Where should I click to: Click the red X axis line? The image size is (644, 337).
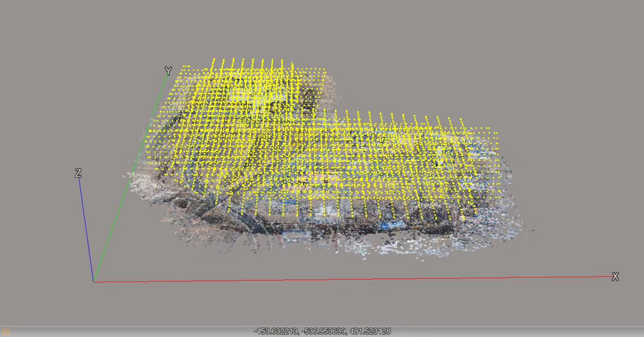coord(356,279)
